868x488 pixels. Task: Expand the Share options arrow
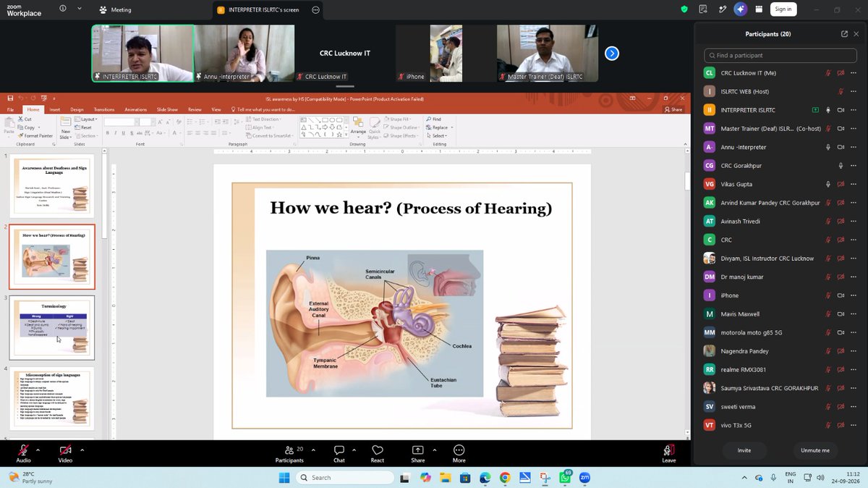point(433,450)
